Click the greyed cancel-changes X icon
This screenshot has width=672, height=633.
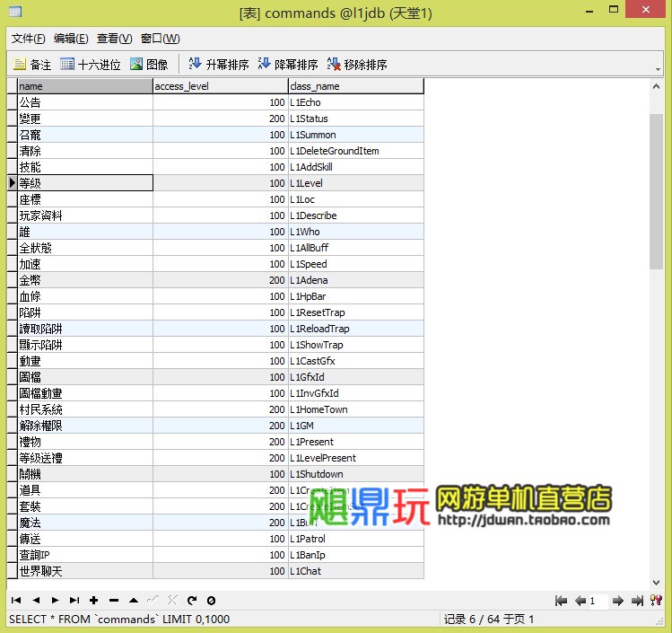pos(172,600)
